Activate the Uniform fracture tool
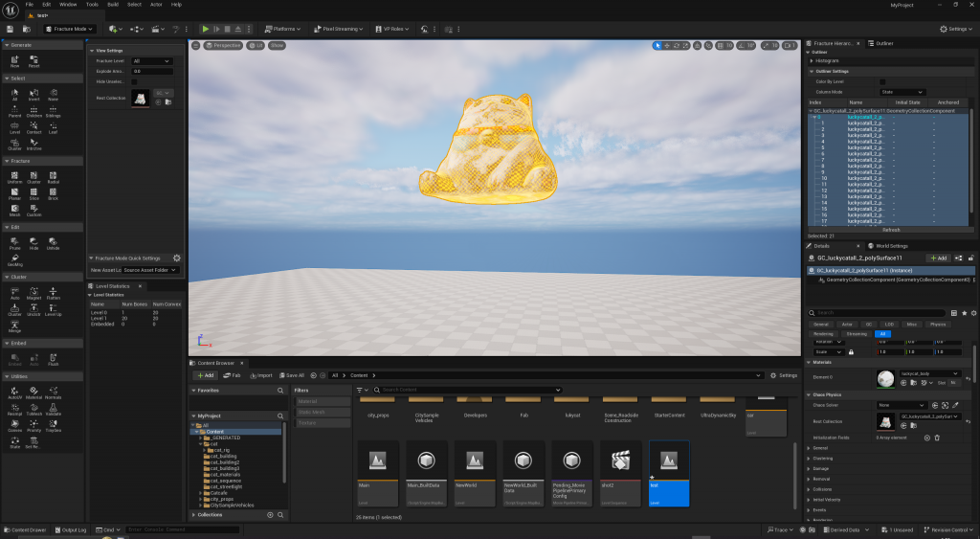980x539 pixels. 15,177
